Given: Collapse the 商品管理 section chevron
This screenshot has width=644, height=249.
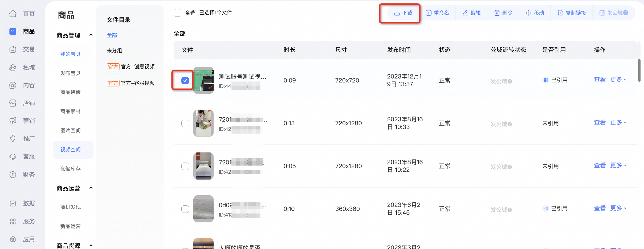Looking at the screenshot, I should tap(91, 35).
